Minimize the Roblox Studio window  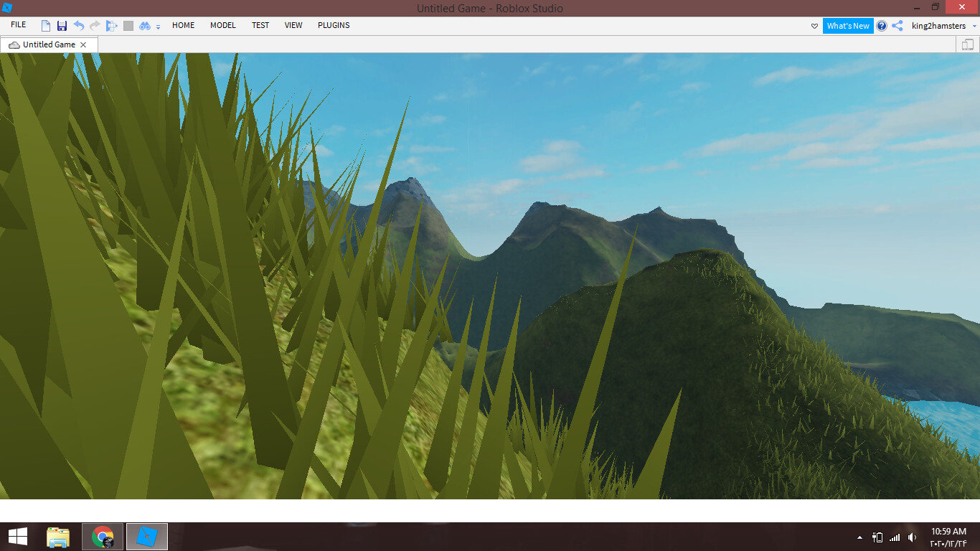pos(917,7)
